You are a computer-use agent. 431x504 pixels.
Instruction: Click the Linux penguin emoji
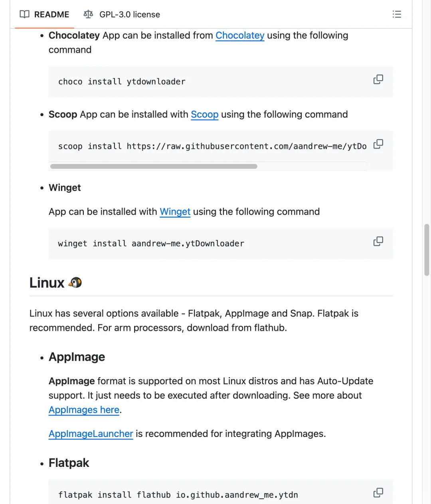point(75,283)
